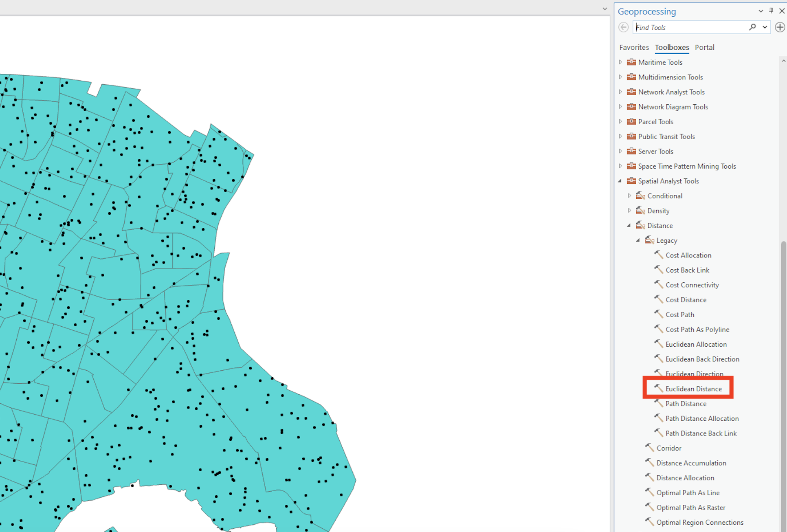The width and height of the screenshot is (787, 532).
Task: Expand the Network Analyst Tools toolbox
Action: click(x=620, y=92)
